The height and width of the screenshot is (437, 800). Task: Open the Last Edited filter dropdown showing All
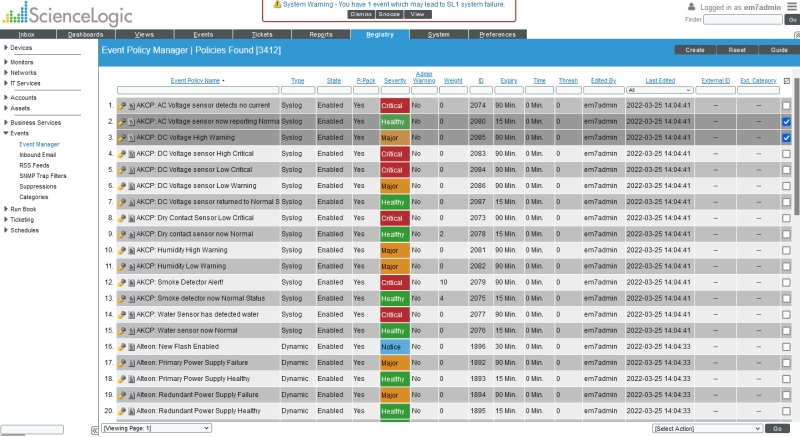[659, 90]
